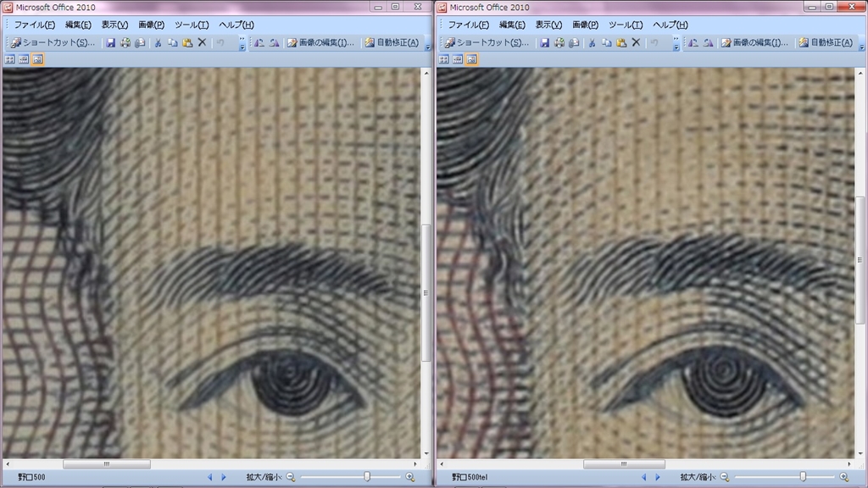Zoom out magnifier in right window
The height and width of the screenshot is (488, 868).
pos(725,477)
